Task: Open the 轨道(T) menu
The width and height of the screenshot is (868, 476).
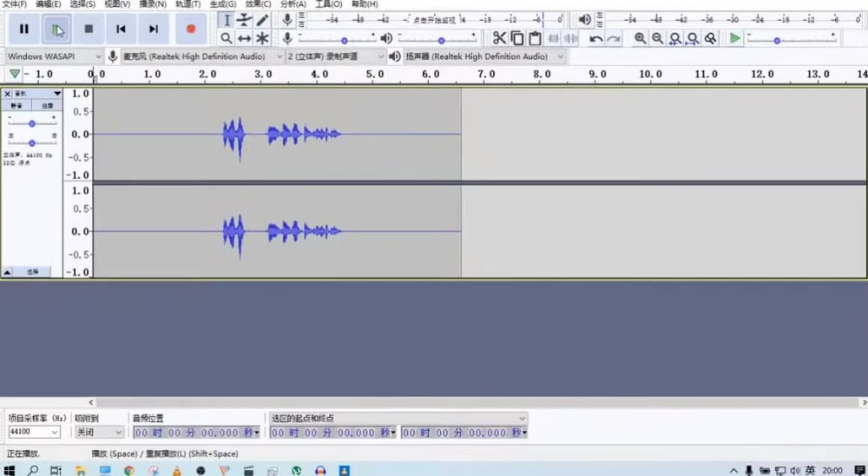Action: [187, 3]
